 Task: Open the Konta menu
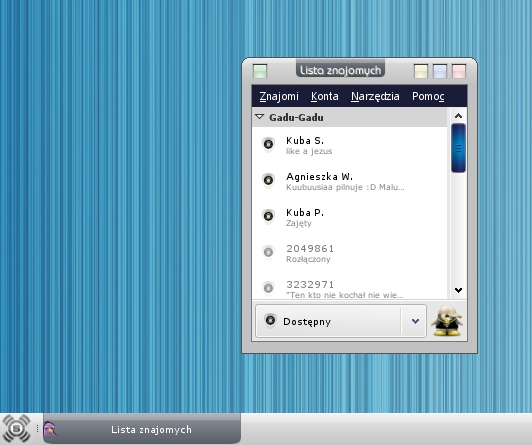click(325, 96)
